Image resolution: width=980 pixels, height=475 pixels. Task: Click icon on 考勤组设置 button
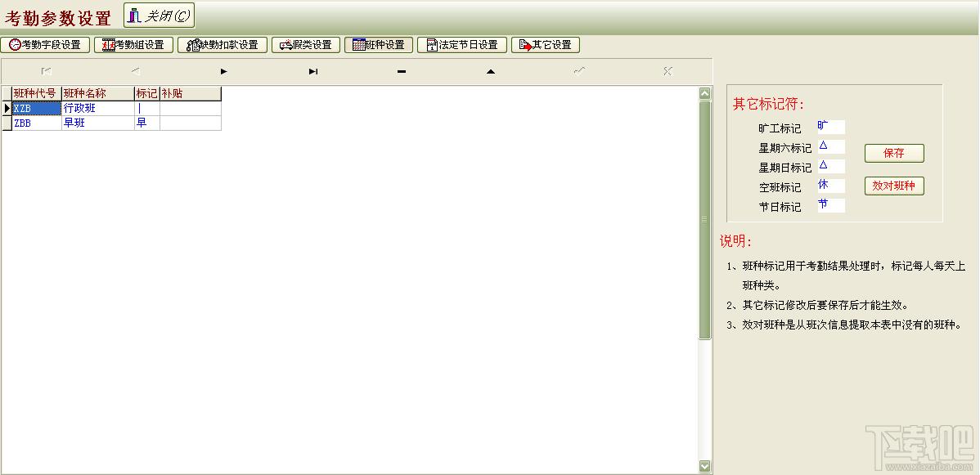click(x=109, y=45)
